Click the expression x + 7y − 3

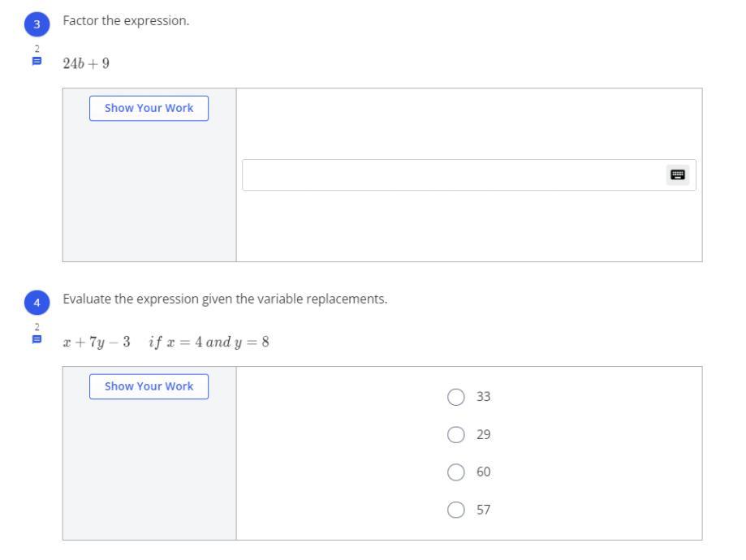[x=97, y=342]
